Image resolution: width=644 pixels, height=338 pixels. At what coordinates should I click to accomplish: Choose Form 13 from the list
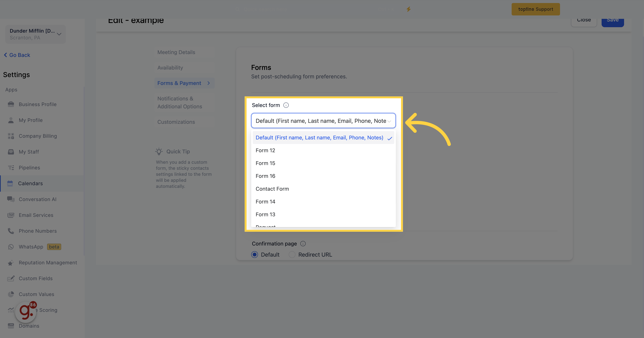tap(323, 214)
